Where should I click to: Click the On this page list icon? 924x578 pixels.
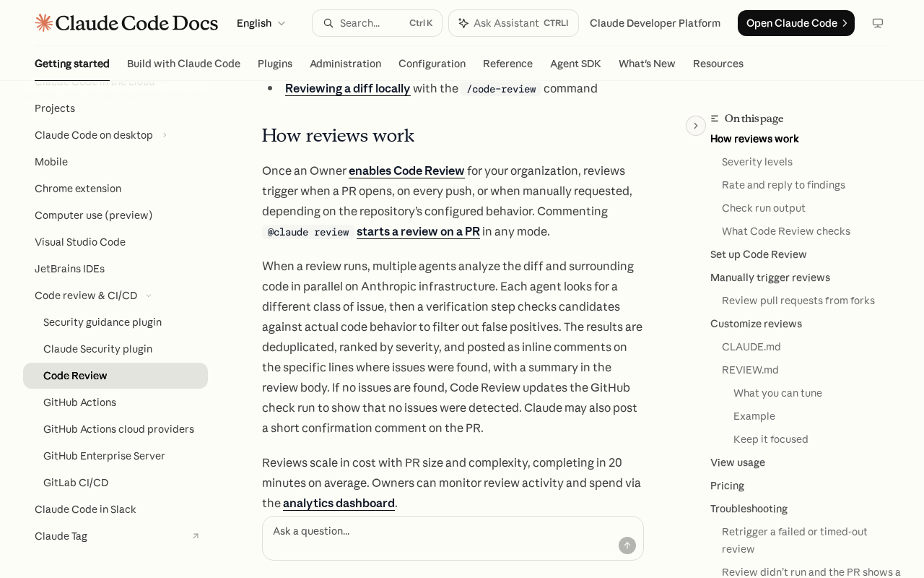715,118
